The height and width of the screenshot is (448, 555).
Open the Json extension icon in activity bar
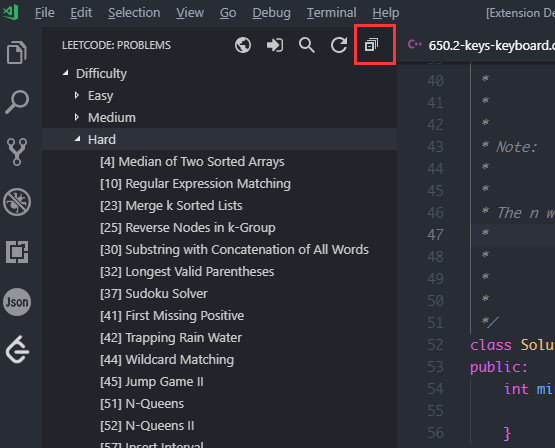[17, 302]
